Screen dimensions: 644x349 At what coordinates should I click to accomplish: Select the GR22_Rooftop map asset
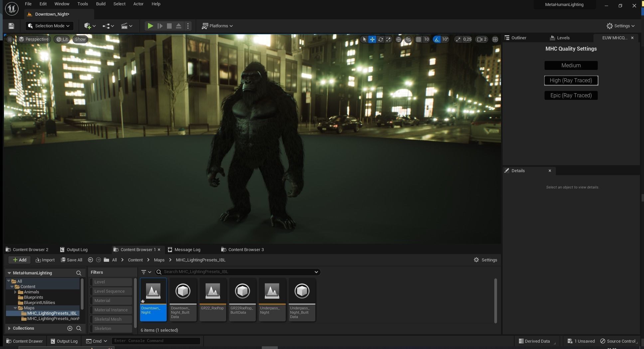pos(213,300)
